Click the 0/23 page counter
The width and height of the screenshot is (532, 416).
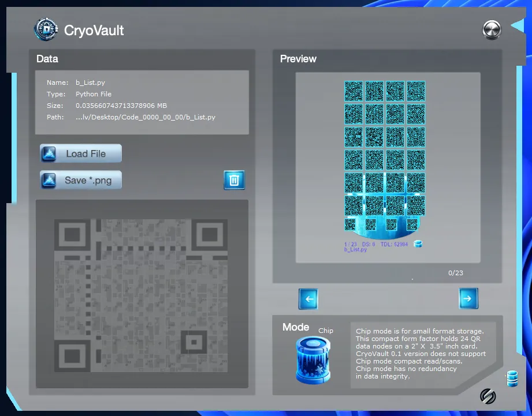click(455, 273)
